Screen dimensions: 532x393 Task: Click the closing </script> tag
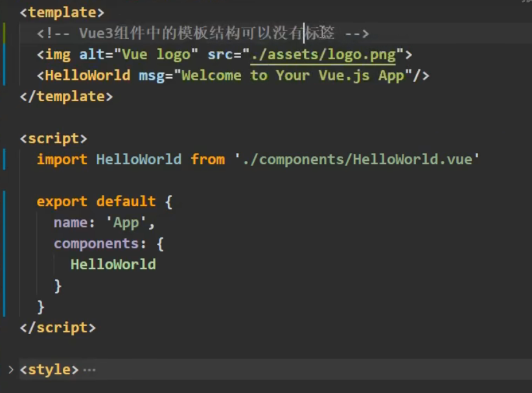[58, 327]
